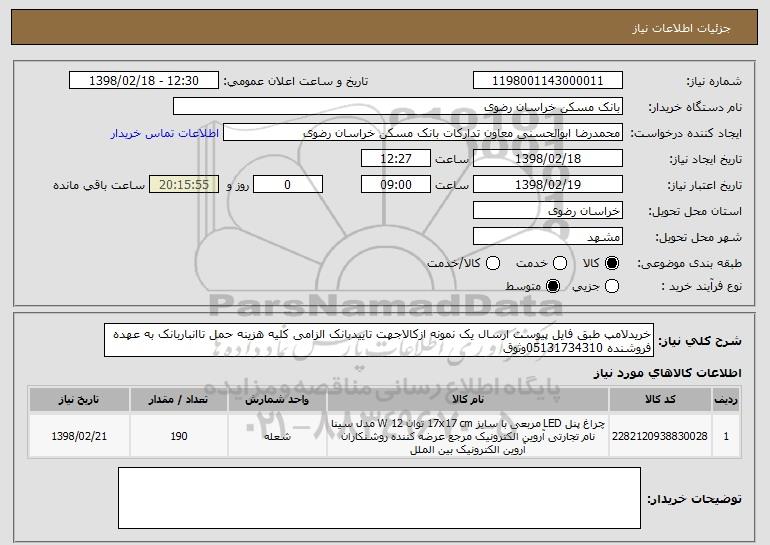Click the شرح کلی نیاز label
Screen dimensions: 770x545
700,340
